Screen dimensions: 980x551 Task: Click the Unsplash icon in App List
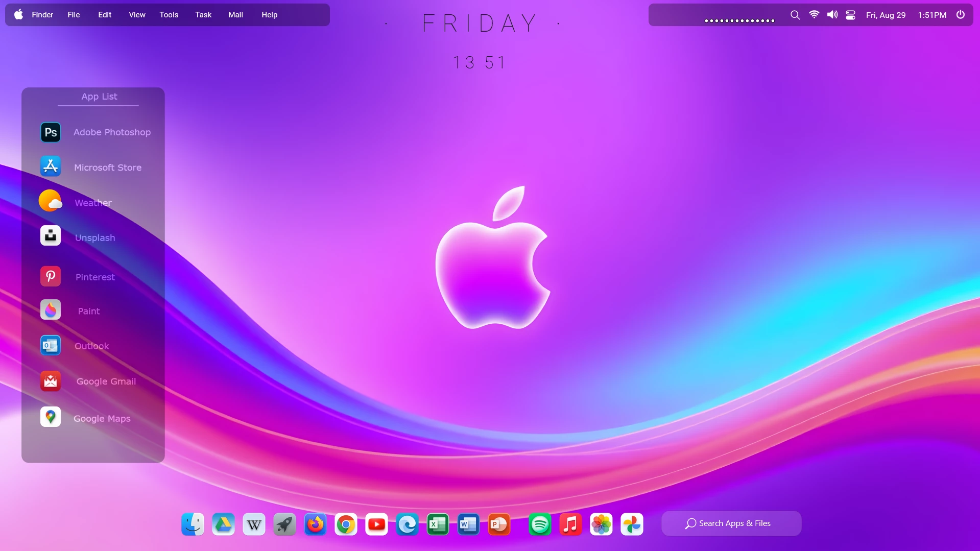click(51, 235)
